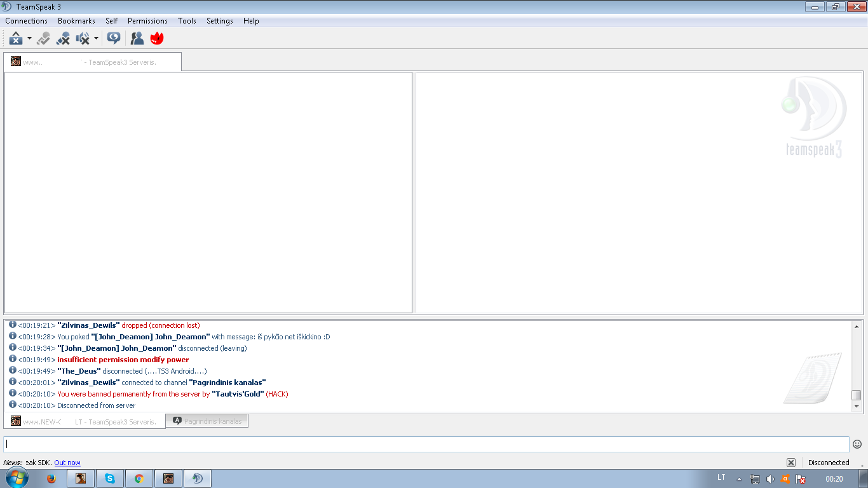The width and height of the screenshot is (868, 488).
Task: Click the info icon beside 'Disconnected from server'
Action: [13, 404]
